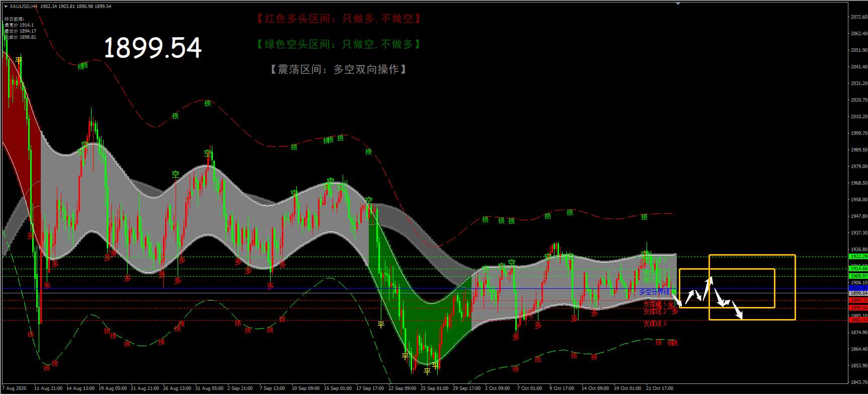Click 1864.40 on the price axis
This screenshot has height=395, width=868.
click(x=858, y=349)
